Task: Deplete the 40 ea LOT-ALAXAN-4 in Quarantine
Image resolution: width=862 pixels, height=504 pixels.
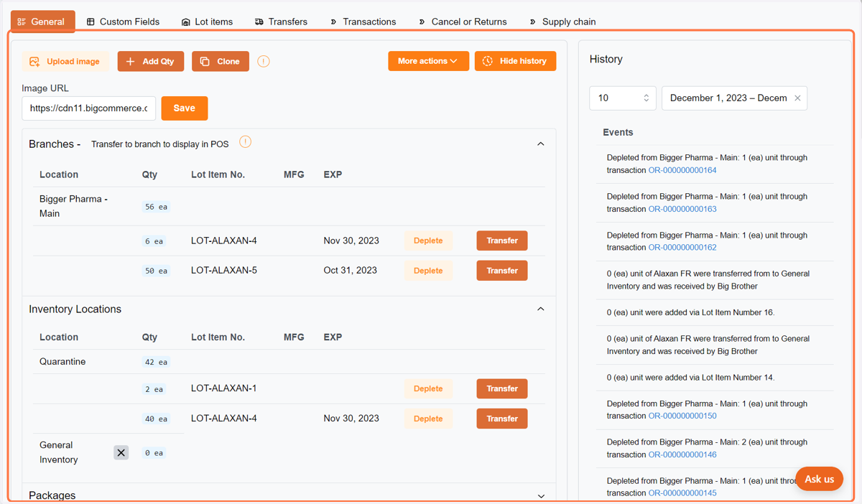Action: click(x=428, y=419)
